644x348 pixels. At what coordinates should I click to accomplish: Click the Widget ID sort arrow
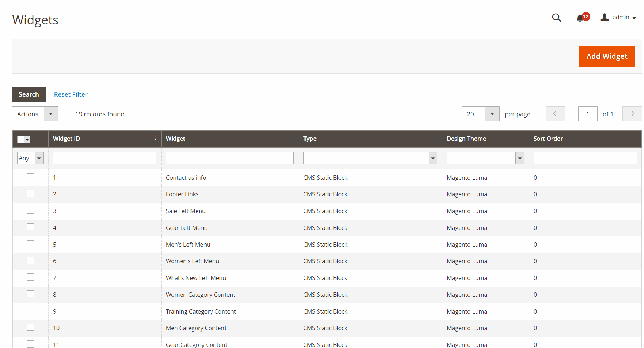tap(155, 138)
